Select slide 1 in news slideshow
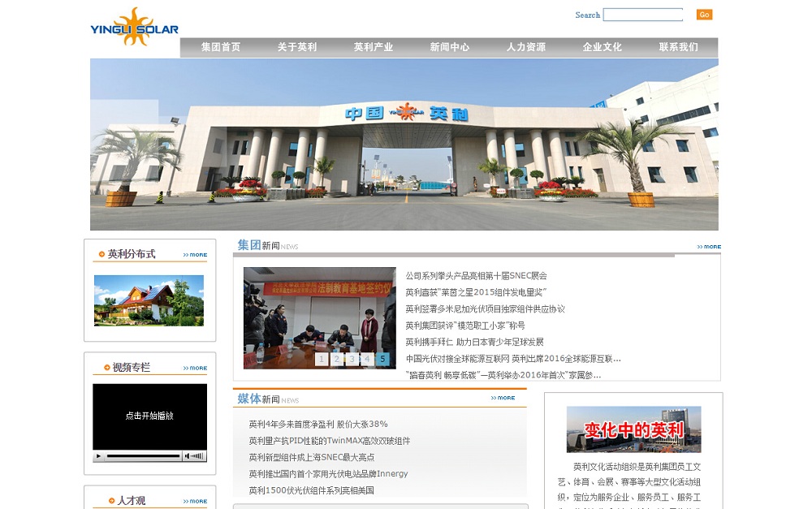Image resolution: width=812 pixels, height=509 pixels. coord(322,359)
